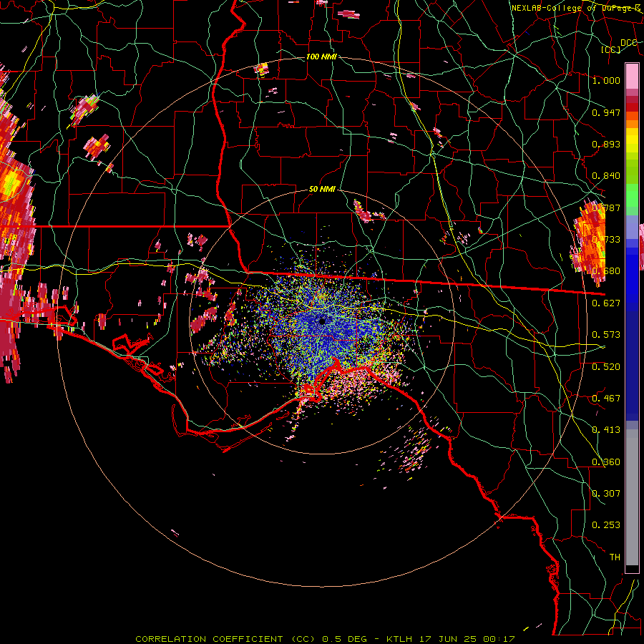Click the 0.467 legend value
The width and height of the screenshot is (644, 644).
tap(606, 398)
